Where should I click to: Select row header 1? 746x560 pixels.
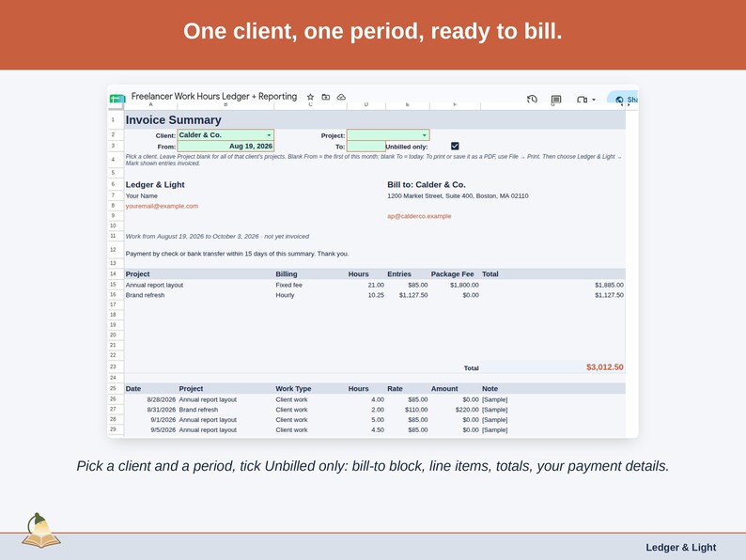114,120
